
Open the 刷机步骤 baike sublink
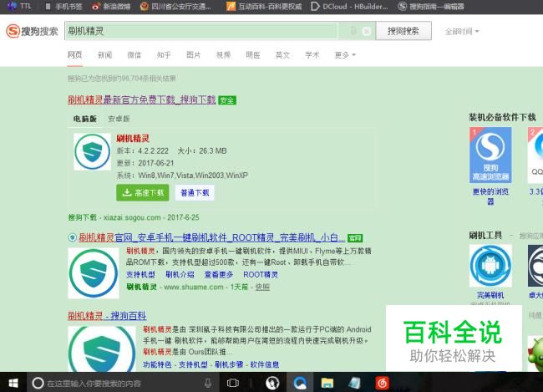(229, 364)
